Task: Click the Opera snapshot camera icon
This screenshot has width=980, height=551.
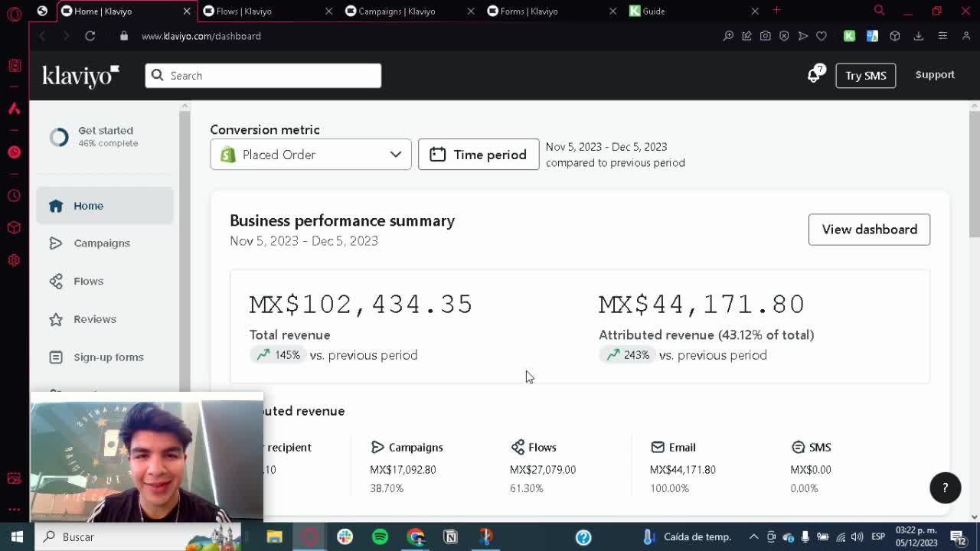Action: 765,36
